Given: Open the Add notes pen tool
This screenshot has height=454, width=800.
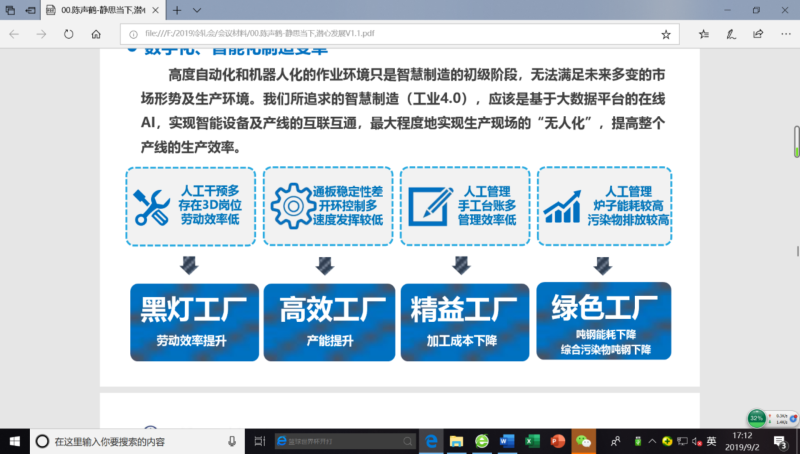Looking at the screenshot, I should pyautogui.click(x=731, y=33).
